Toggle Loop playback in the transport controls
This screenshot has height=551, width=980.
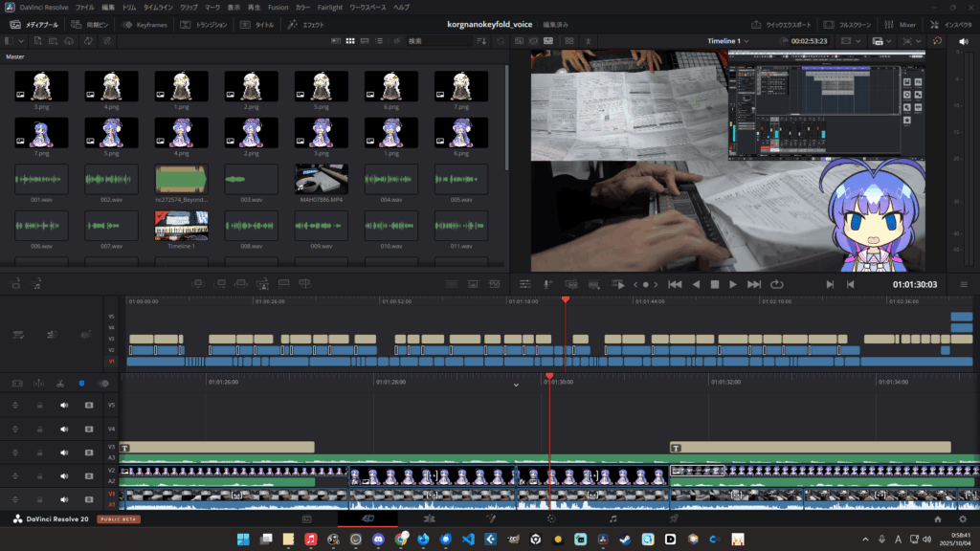click(x=776, y=284)
